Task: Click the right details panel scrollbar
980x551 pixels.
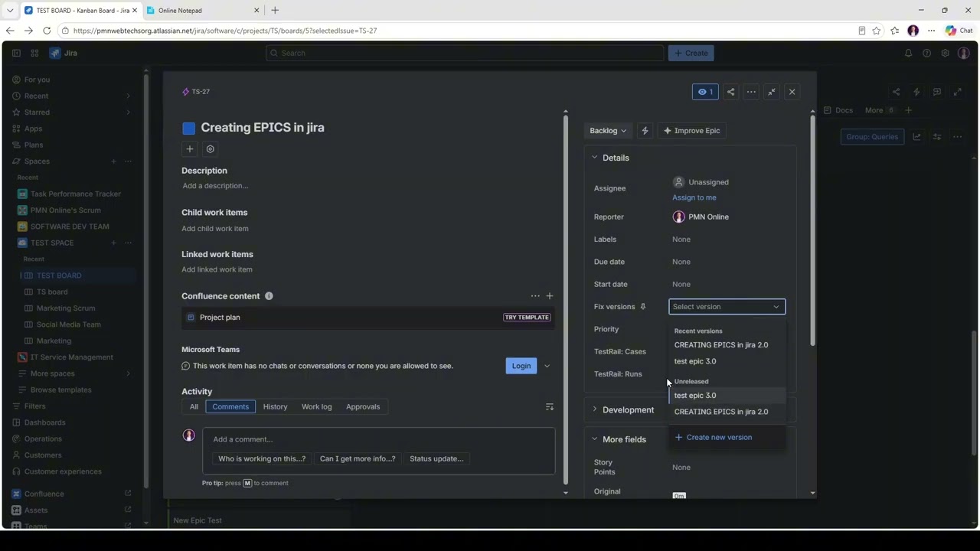Action: 812,230
